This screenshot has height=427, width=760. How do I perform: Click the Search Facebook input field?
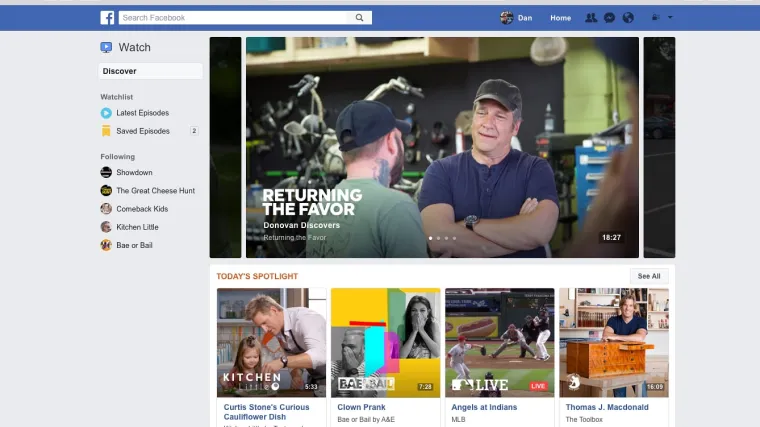tap(234, 18)
